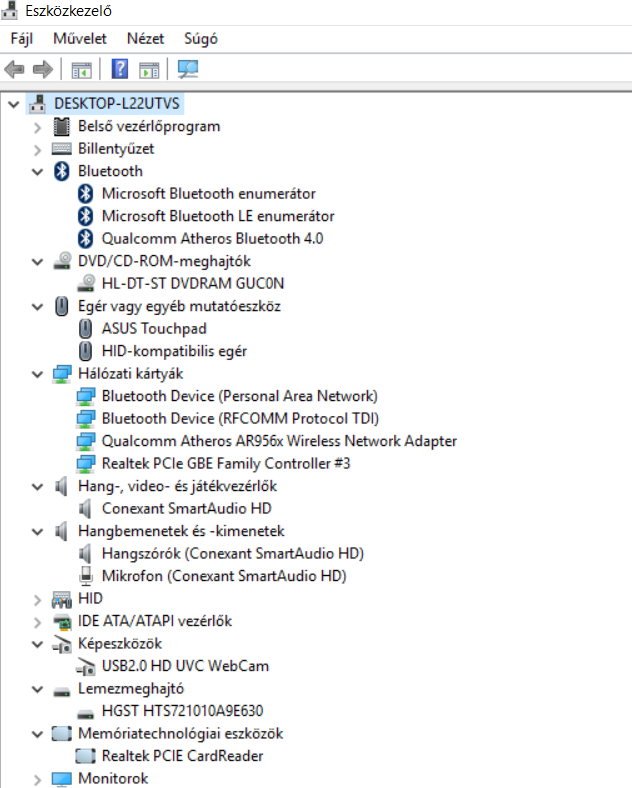Click the Memóriatechnológiai eszközök category icon

[61, 734]
